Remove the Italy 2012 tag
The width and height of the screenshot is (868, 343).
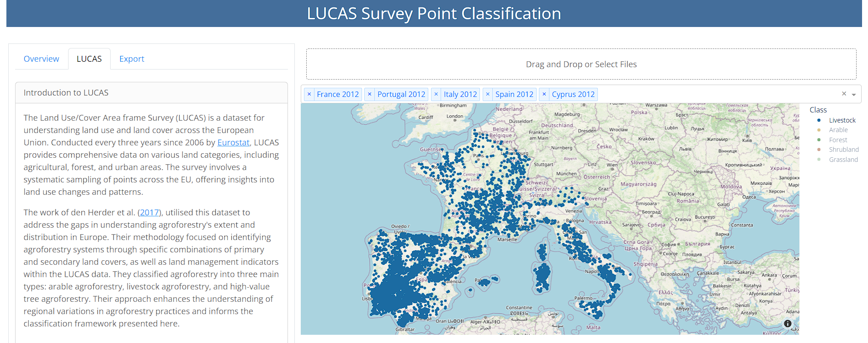tap(436, 94)
